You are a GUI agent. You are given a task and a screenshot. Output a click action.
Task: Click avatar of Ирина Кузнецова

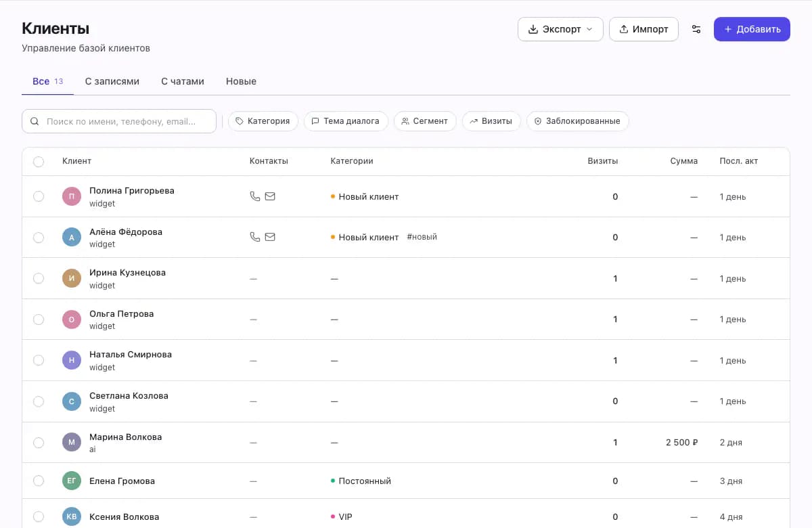tap(72, 278)
